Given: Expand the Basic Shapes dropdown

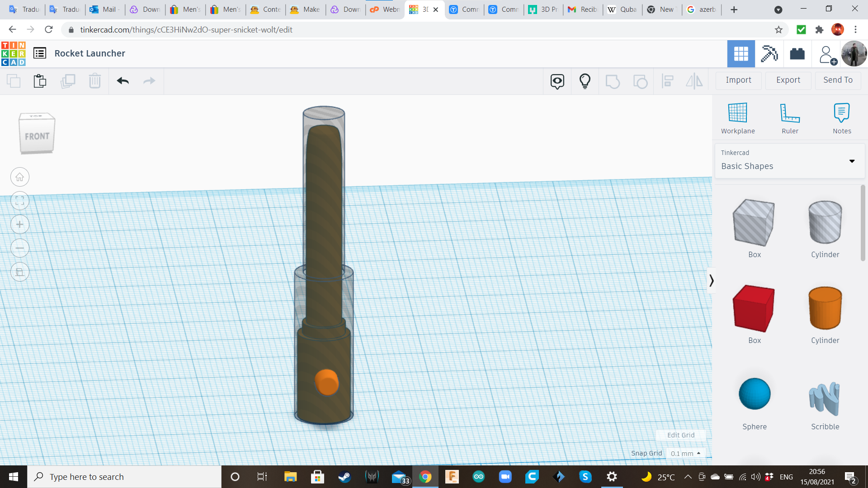Looking at the screenshot, I should click(x=852, y=161).
